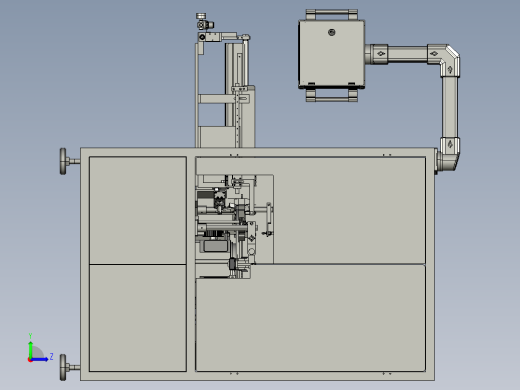Screen dimensions: 520x390
Task: Select the lower left cabinet door panel
Action: pos(138,318)
